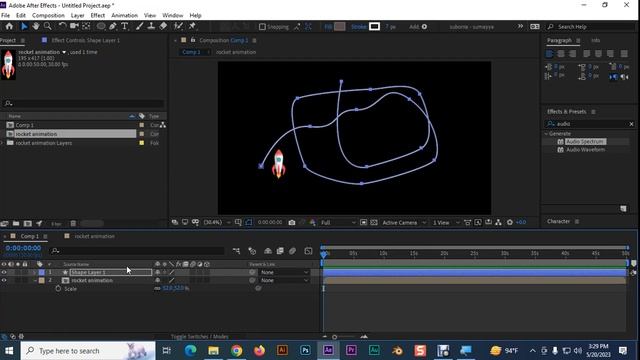Open the File menu
Screen dimensions: 640x360
[6, 16]
